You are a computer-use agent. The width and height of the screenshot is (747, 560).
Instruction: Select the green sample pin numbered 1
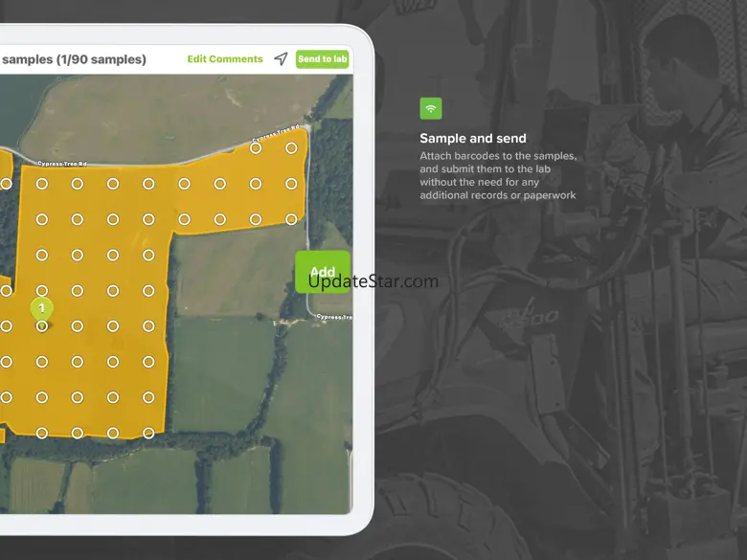point(42,310)
